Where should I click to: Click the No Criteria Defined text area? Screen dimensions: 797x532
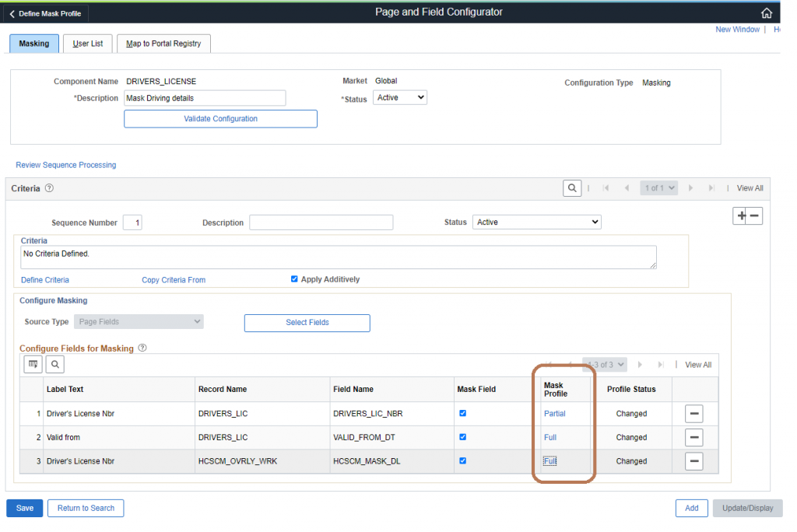point(339,257)
